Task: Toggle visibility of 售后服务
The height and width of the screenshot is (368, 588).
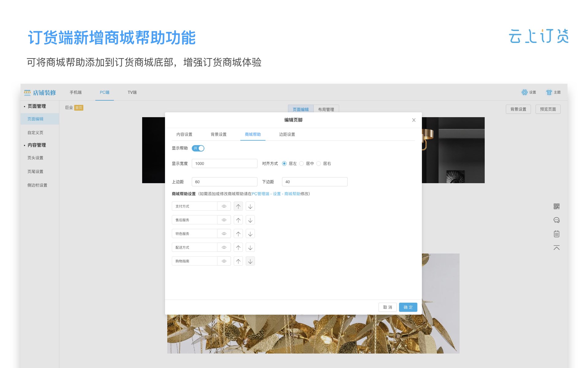Action: pos(224,220)
